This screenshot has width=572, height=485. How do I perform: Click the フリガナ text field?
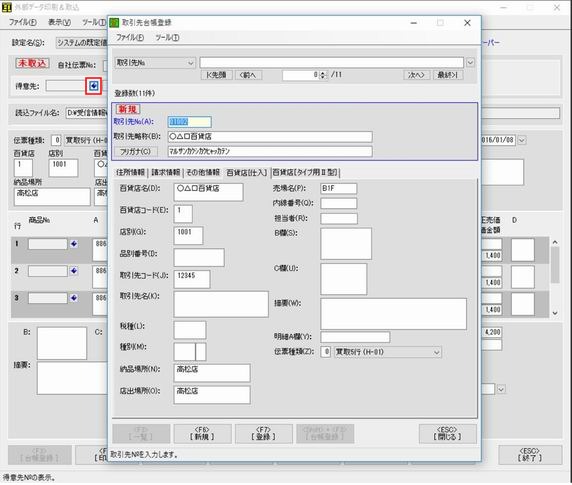point(270,151)
